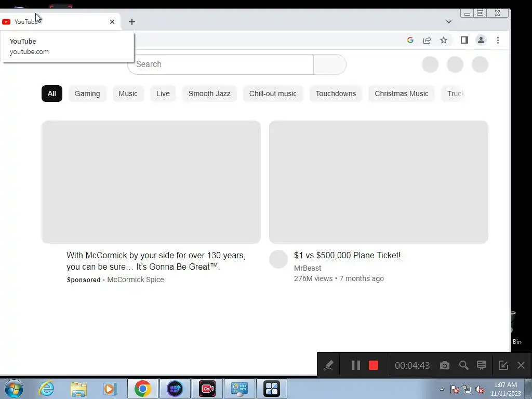Open the four-tile app in taskbar

(x=271, y=389)
